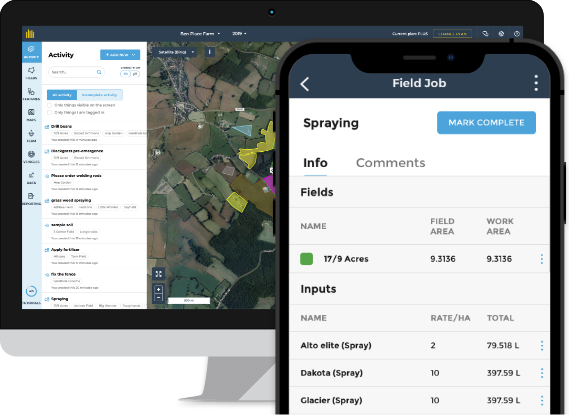Check Only things I am tagged in
Image resolution: width=569 pixels, height=415 pixels.
point(49,113)
